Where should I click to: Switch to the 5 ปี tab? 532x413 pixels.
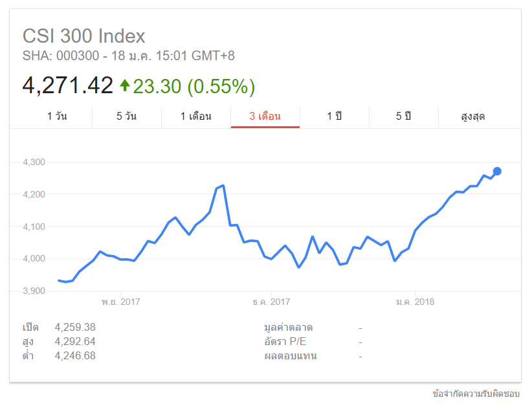point(403,117)
